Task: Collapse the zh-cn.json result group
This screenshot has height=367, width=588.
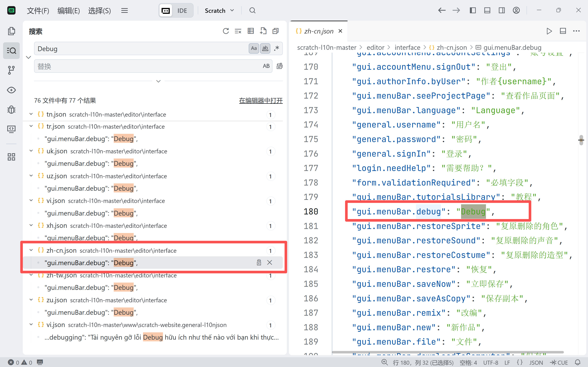Action: (31, 250)
